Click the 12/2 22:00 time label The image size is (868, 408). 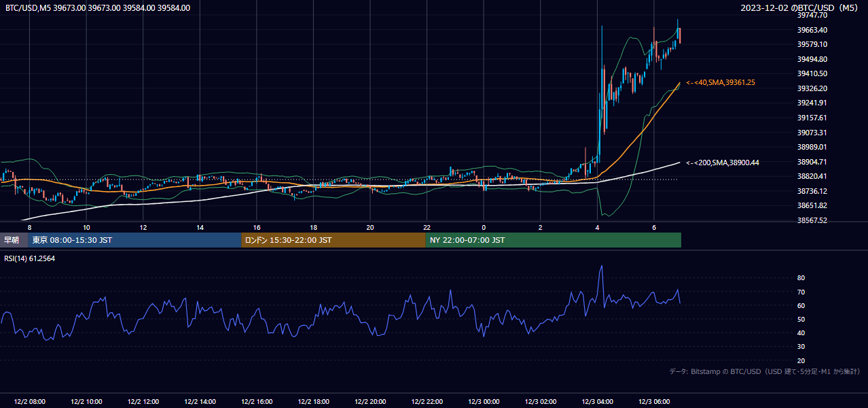click(x=427, y=402)
